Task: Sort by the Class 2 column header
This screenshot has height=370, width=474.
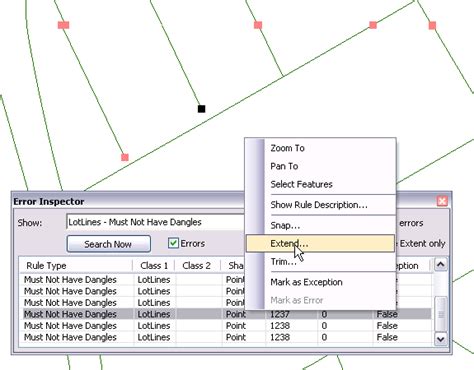Action: (197, 265)
